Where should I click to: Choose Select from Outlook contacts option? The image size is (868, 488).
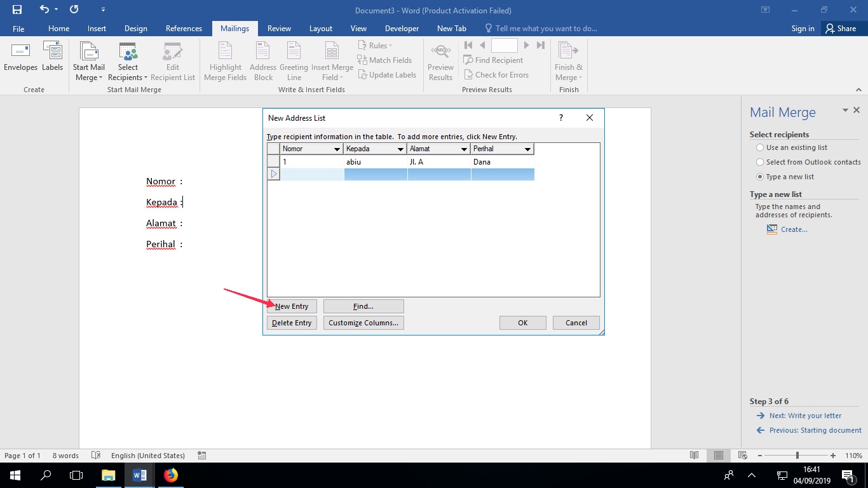coord(760,162)
